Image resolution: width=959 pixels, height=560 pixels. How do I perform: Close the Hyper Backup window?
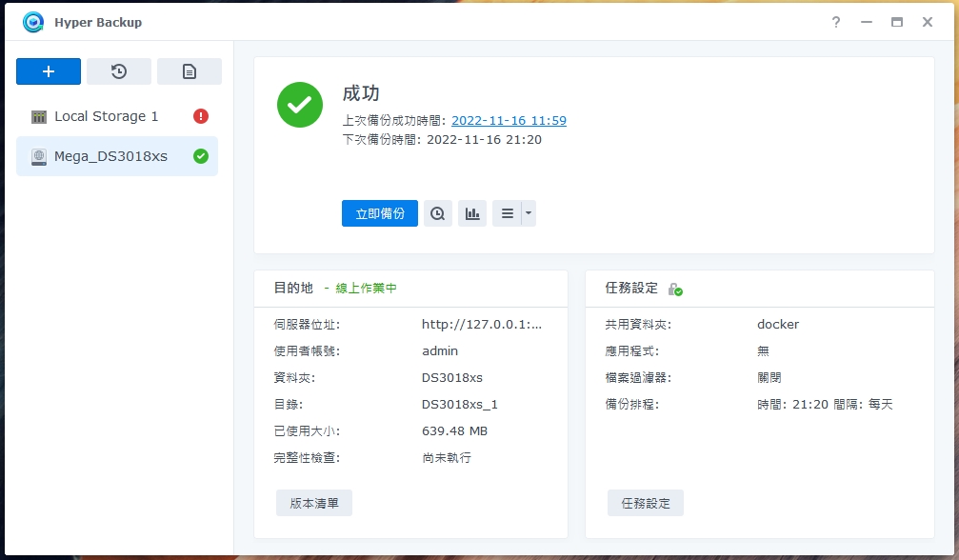[928, 22]
